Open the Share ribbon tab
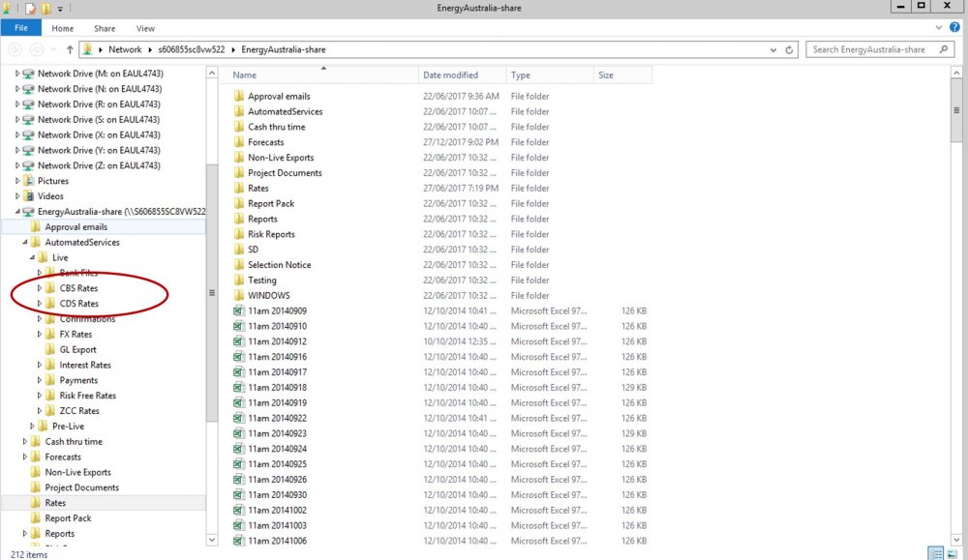 click(105, 28)
